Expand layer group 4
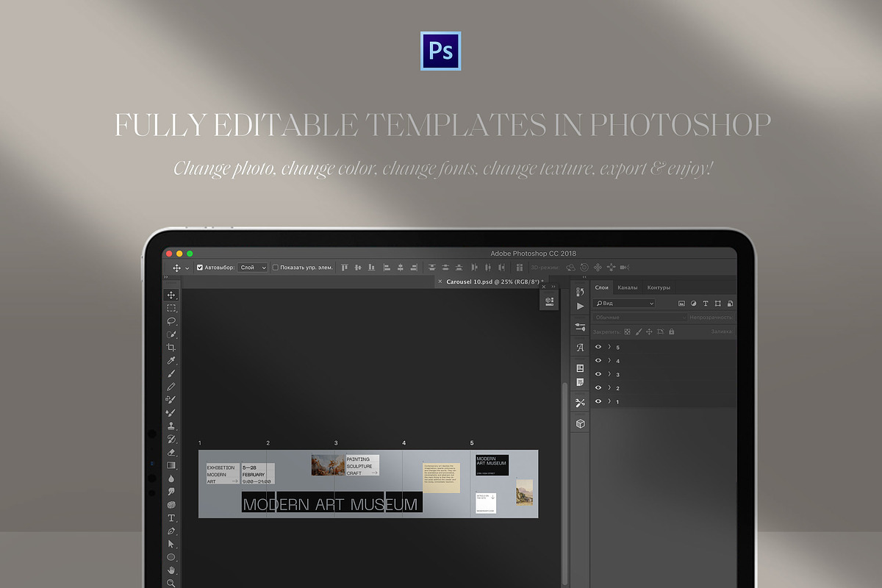Image resolution: width=882 pixels, height=588 pixels. [x=609, y=360]
